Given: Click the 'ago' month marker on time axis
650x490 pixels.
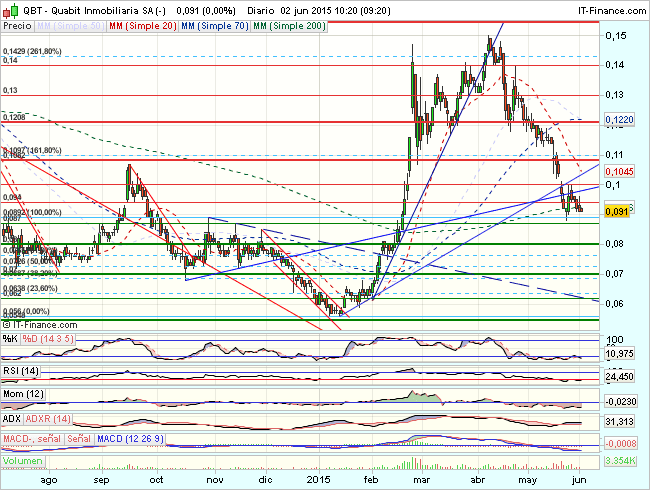Looking at the screenshot, I should tap(49, 480).
